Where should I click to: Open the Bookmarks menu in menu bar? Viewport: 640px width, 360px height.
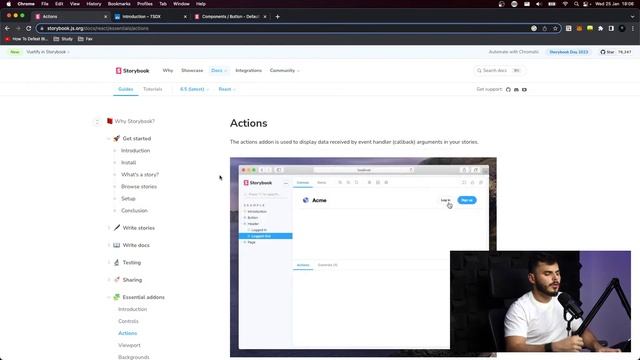119,4
